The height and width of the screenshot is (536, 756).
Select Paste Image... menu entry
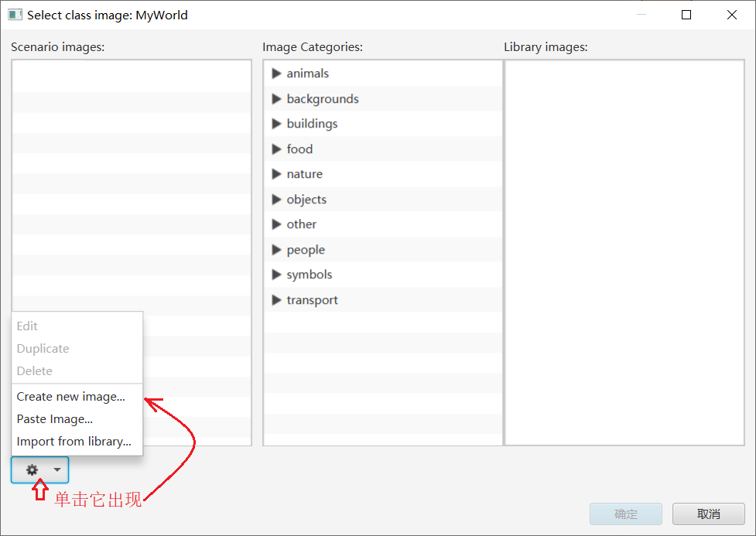(x=54, y=419)
